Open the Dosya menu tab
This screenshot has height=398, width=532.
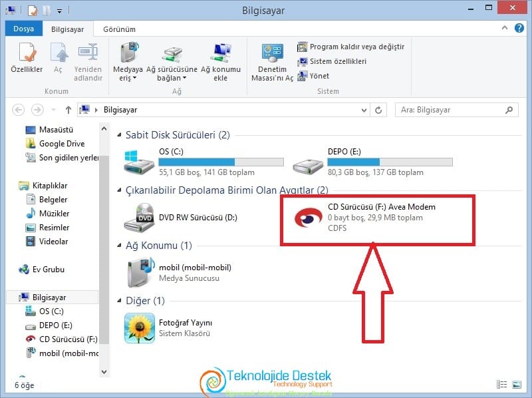[24, 29]
